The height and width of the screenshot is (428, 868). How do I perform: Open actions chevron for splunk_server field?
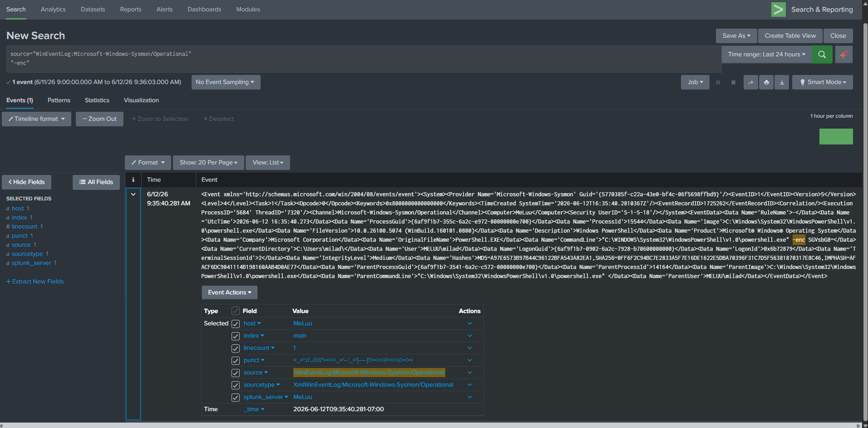[469, 397]
